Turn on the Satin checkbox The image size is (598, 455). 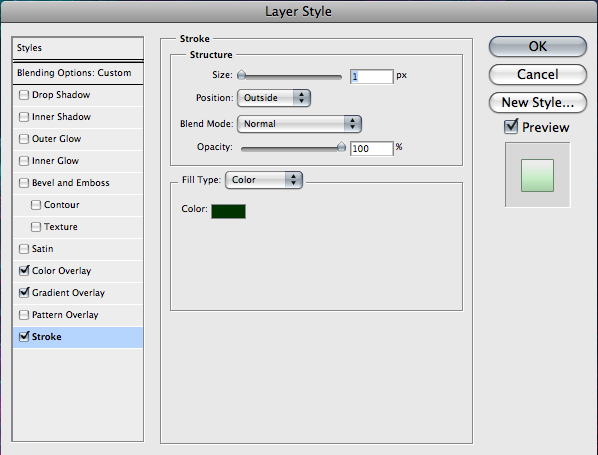(x=24, y=249)
